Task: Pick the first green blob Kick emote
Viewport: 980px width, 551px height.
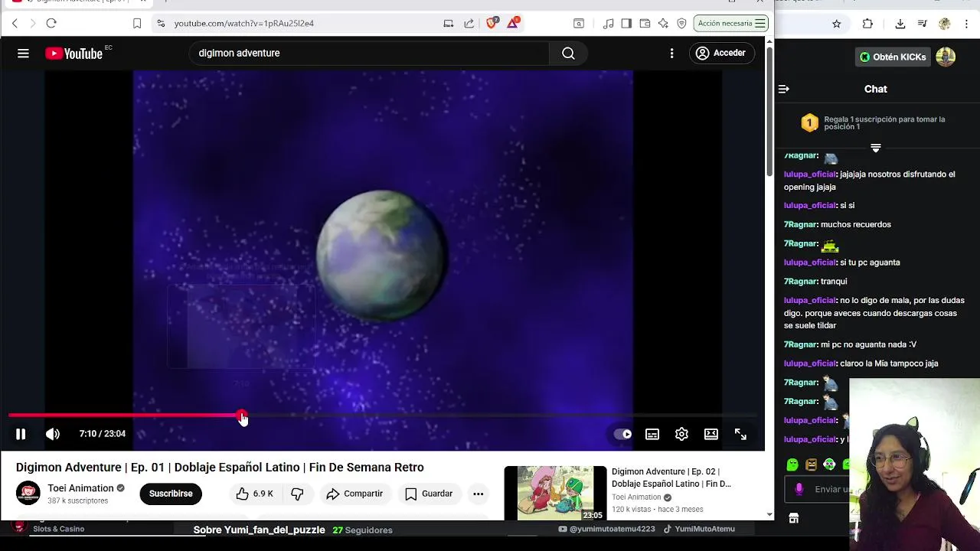Action: [792, 465]
